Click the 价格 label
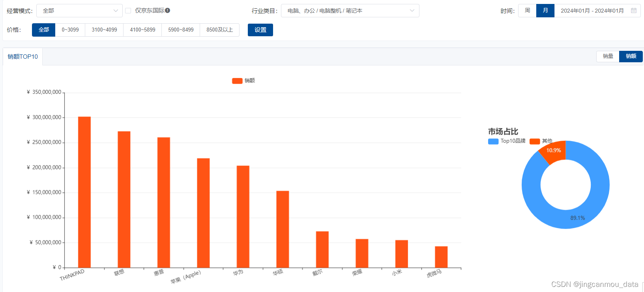The image size is (644, 292). [x=14, y=30]
